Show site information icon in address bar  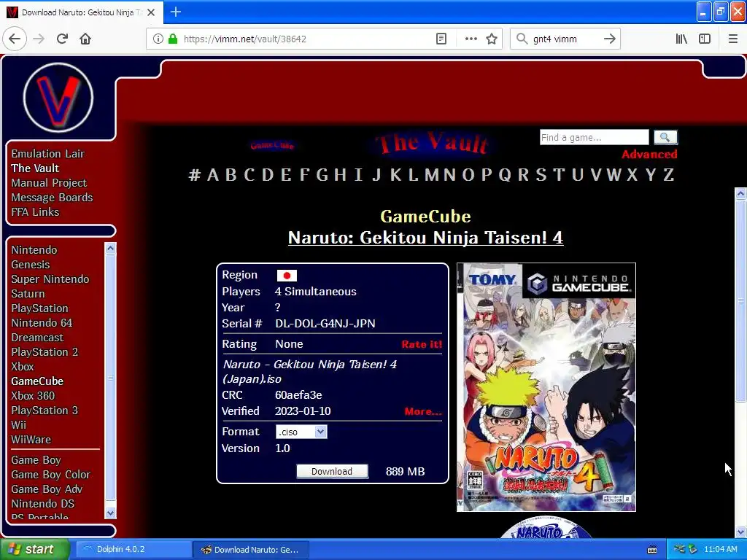[x=158, y=39]
